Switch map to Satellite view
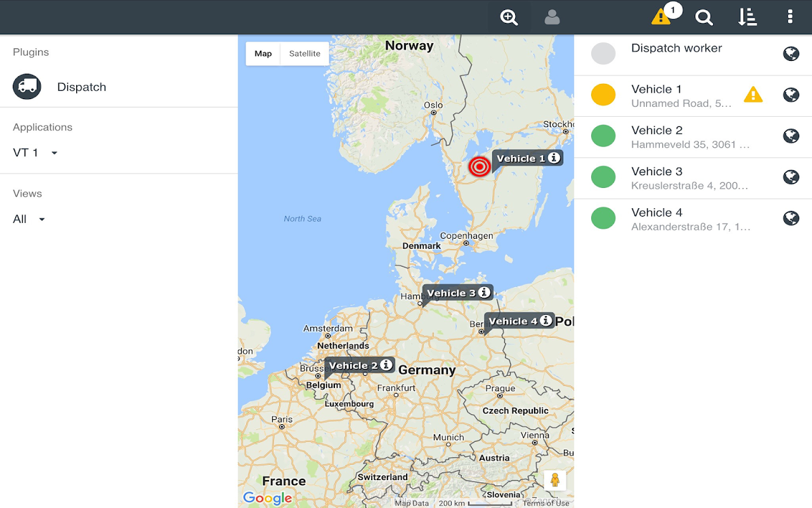This screenshot has width=812, height=508. point(304,54)
